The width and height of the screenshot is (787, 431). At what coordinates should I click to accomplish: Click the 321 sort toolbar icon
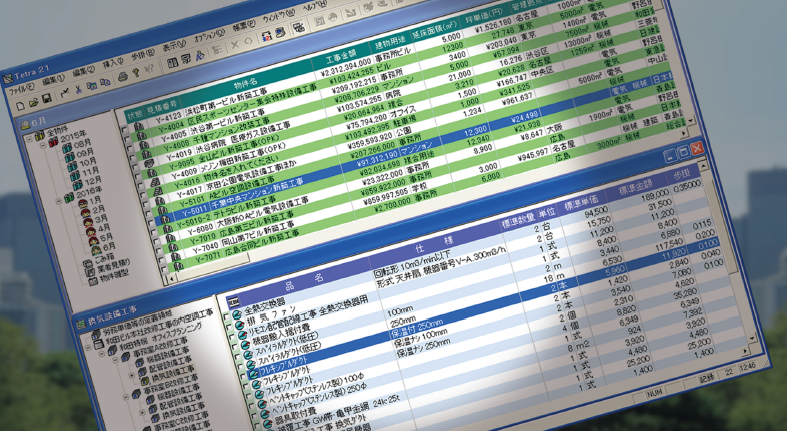tap(267, 36)
